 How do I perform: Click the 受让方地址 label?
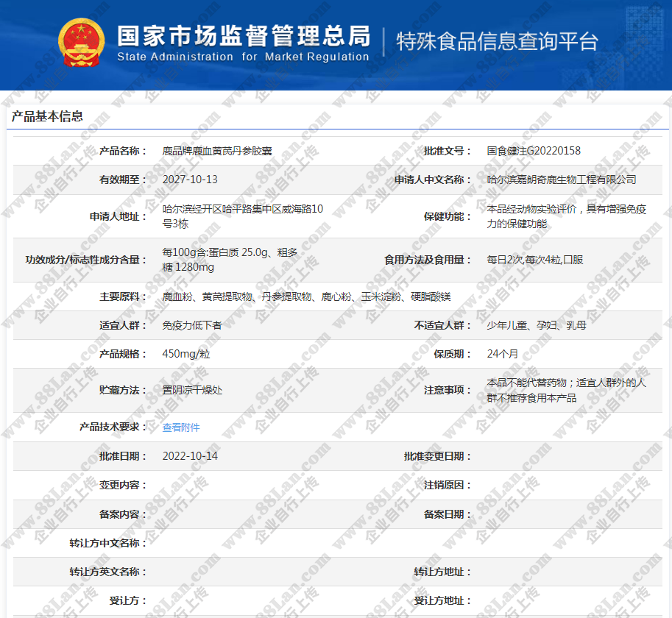point(442,600)
